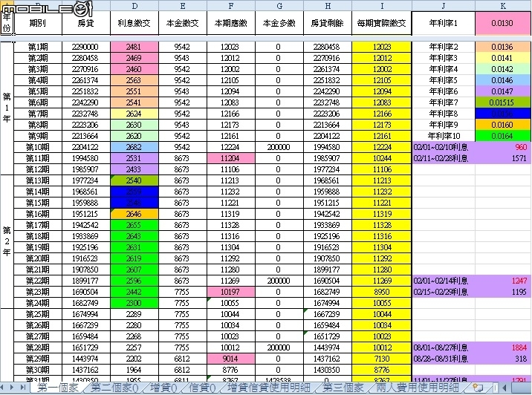
Task: Select column F header
Action: point(231,6)
